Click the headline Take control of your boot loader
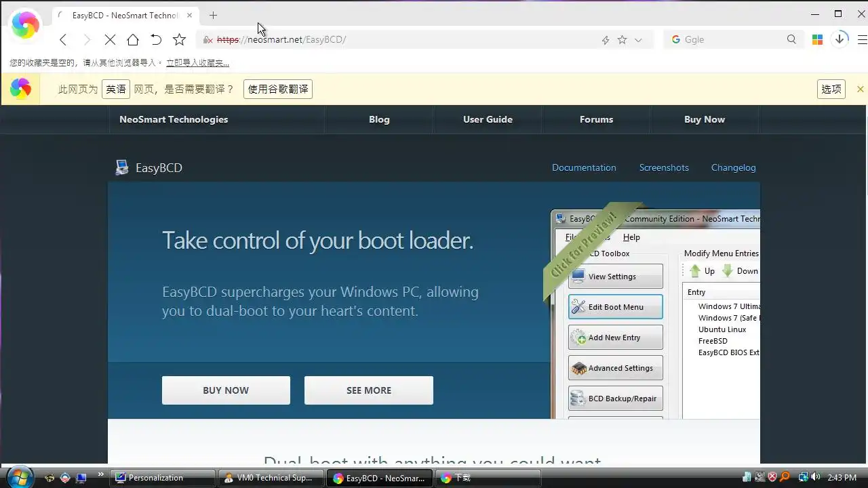Screen dimensions: 868x488 pyautogui.click(x=317, y=241)
